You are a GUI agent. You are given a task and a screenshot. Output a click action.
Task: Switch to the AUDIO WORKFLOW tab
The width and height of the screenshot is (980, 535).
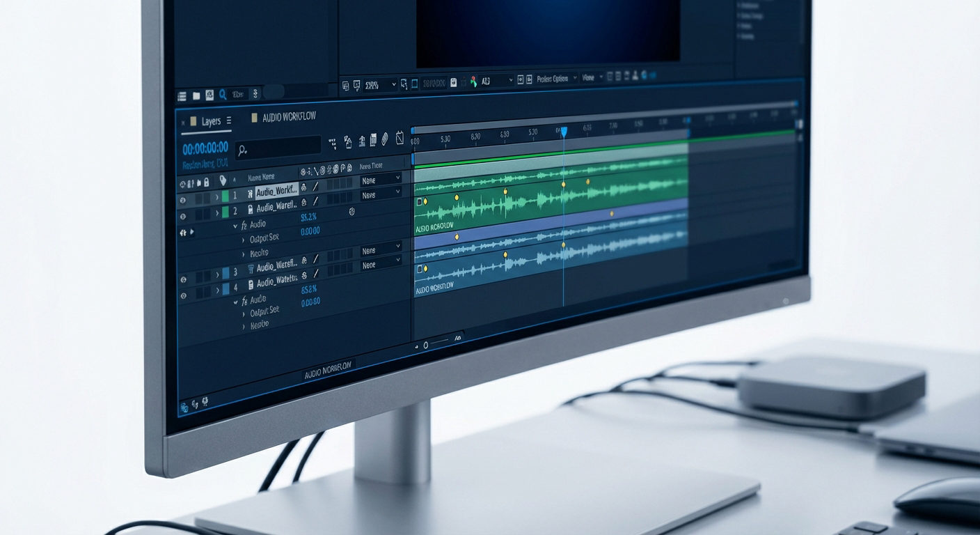[x=288, y=117]
